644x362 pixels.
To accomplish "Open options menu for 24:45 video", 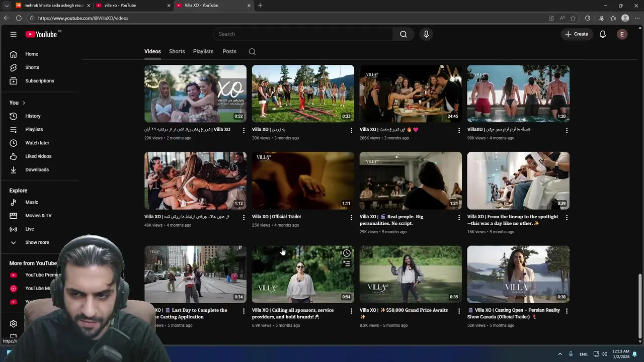I will click(459, 130).
